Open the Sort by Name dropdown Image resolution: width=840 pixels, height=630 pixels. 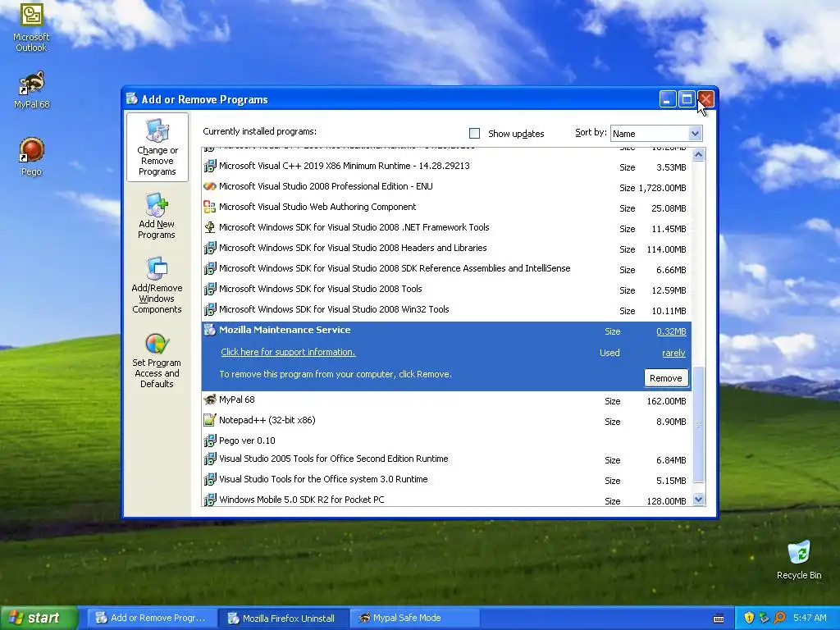pos(695,134)
